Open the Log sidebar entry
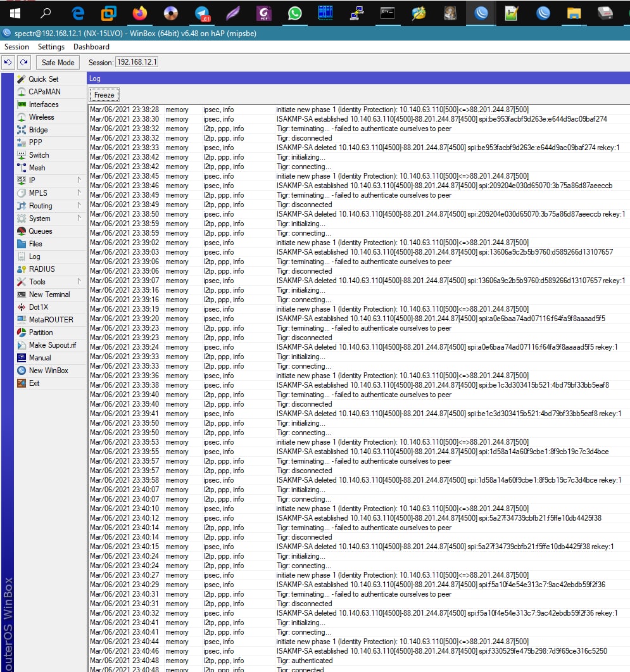Viewport: 630px width, 672px height. 50,257
